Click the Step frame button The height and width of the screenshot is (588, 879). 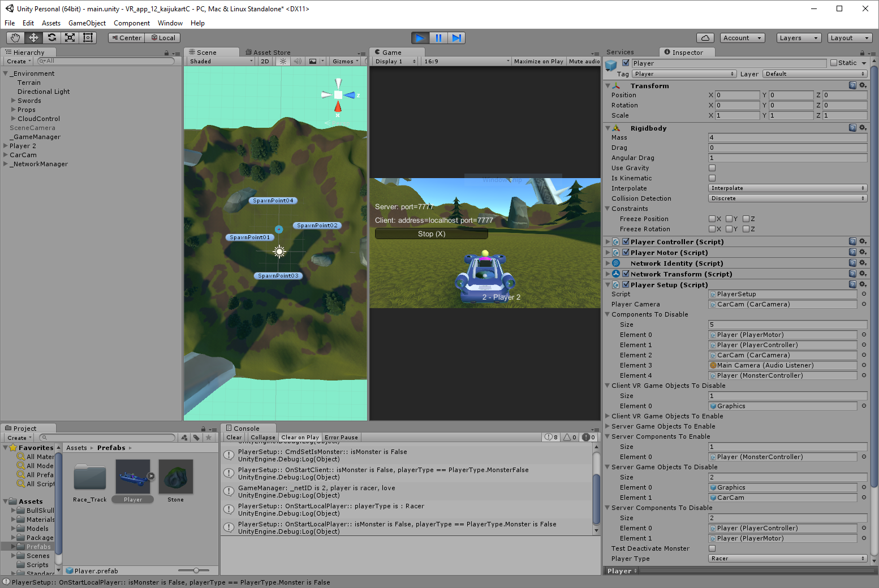[x=456, y=37]
